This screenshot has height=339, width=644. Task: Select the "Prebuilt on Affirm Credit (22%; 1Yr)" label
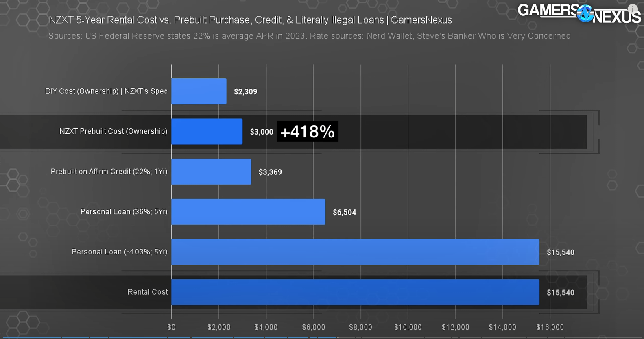109,172
